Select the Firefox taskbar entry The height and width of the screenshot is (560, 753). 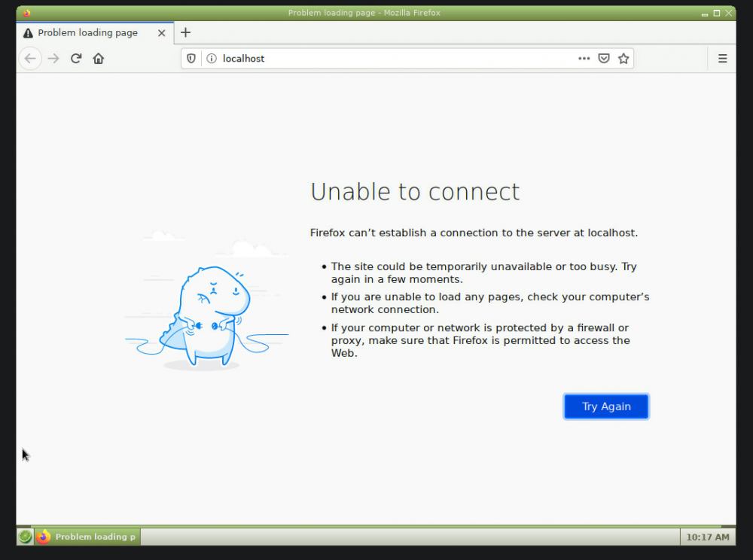click(88, 537)
